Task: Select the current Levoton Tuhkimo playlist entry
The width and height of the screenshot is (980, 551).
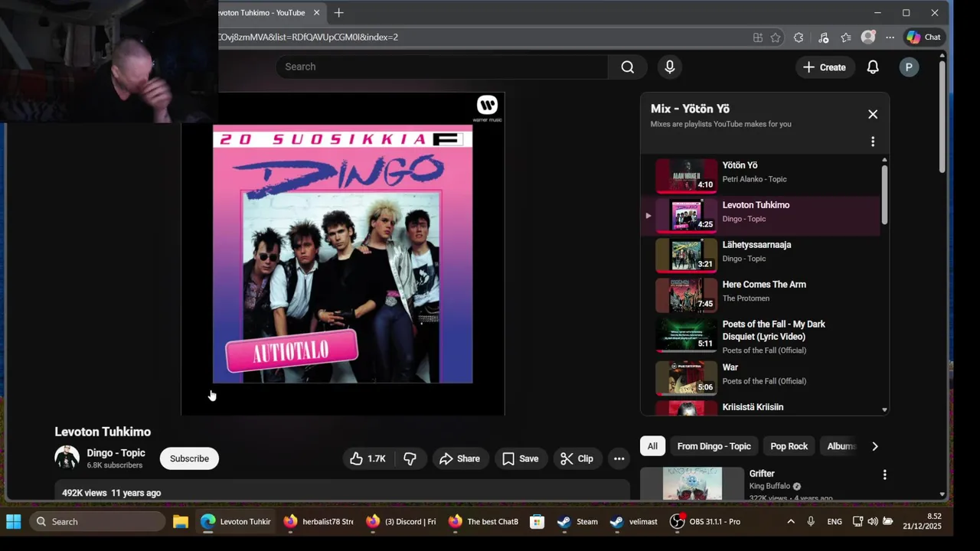Action: pyautogui.click(x=761, y=216)
